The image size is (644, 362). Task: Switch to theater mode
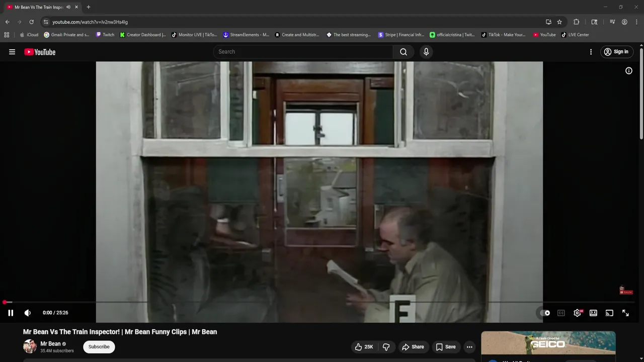(x=593, y=313)
